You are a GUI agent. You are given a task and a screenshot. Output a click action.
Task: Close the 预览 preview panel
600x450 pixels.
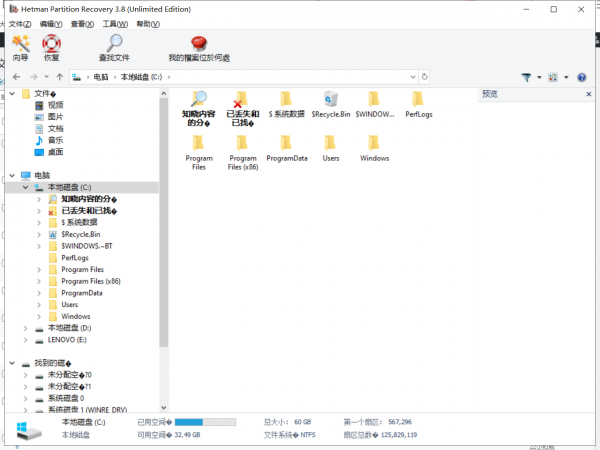(589, 94)
